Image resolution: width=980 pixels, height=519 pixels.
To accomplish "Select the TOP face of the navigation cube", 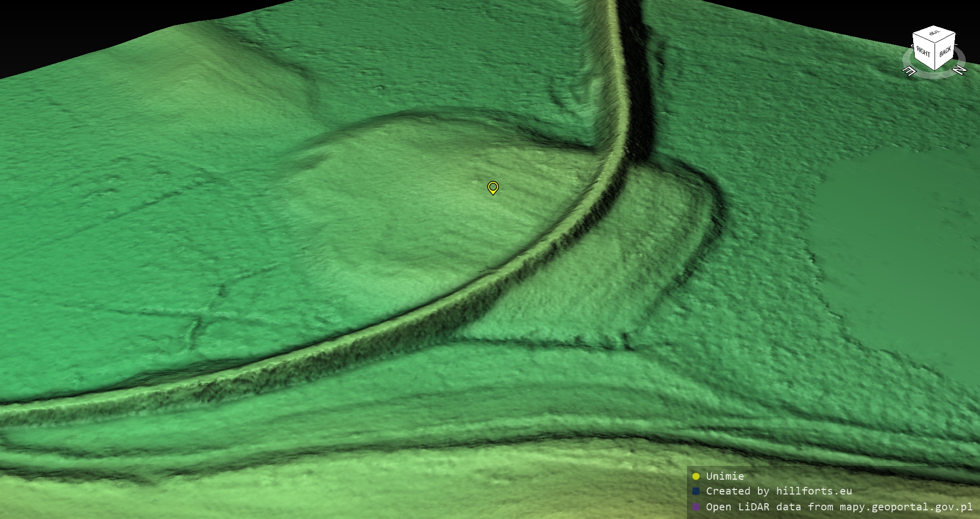I will (x=934, y=33).
